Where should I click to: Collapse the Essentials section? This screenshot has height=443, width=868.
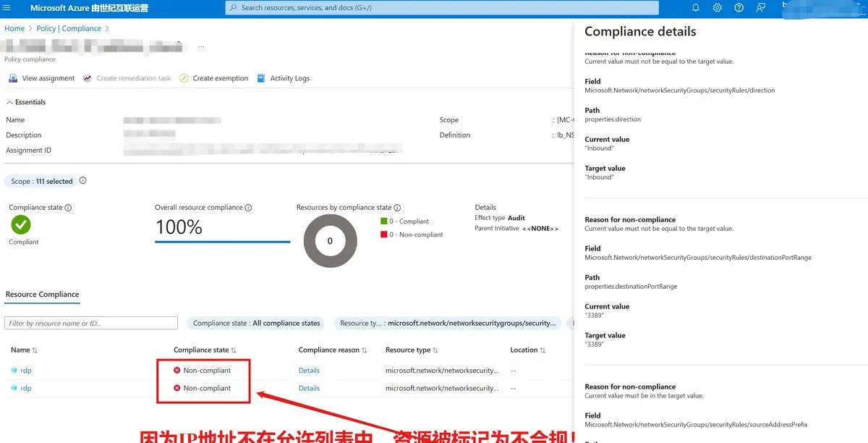tap(9, 102)
